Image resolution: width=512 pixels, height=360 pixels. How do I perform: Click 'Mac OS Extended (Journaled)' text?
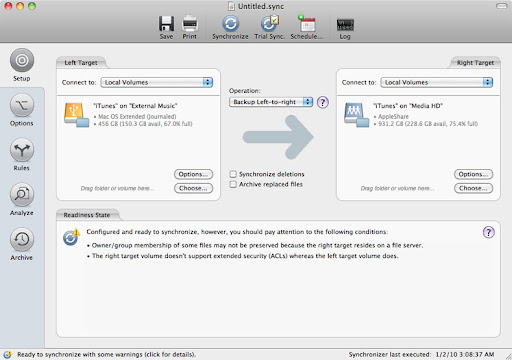[x=137, y=116]
